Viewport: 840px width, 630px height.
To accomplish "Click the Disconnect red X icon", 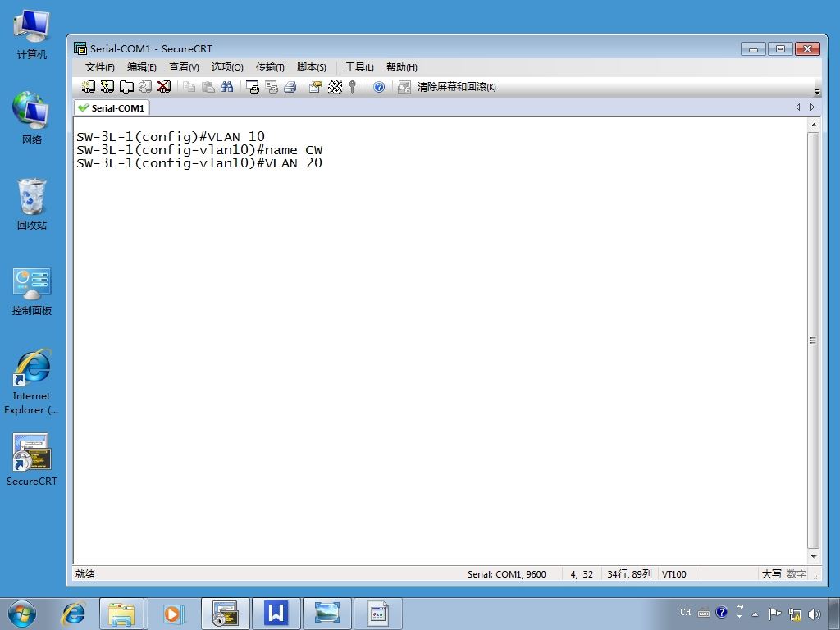I will (164, 87).
